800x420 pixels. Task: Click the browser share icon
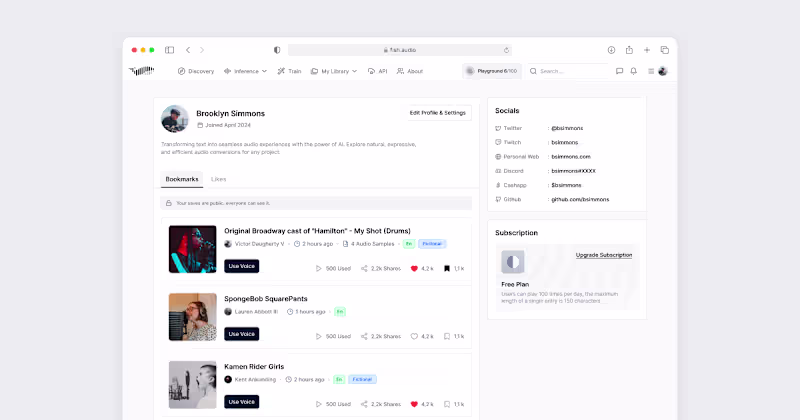click(x=629, y=50)
